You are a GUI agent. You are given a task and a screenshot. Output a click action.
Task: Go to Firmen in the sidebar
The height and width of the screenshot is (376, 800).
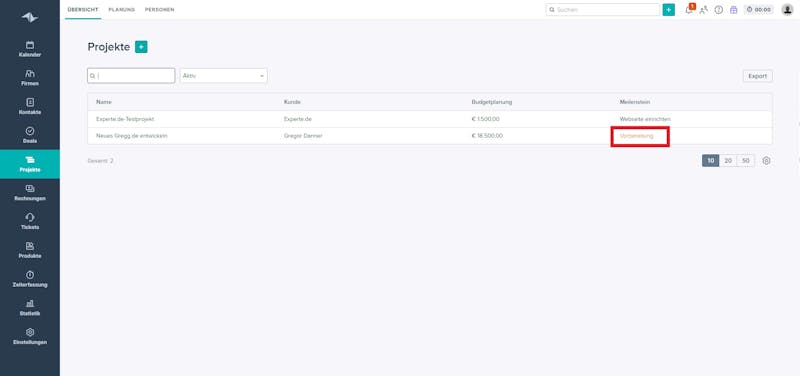[x=30, y=78]
